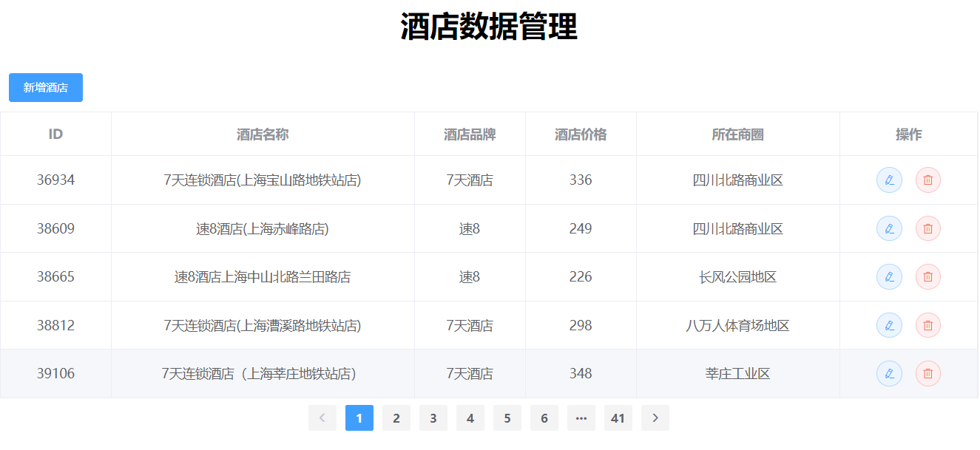Click 长风公园地区 district cell
Image resolution: width=980 pixels, height=450 pixels.
click(738, 277)
